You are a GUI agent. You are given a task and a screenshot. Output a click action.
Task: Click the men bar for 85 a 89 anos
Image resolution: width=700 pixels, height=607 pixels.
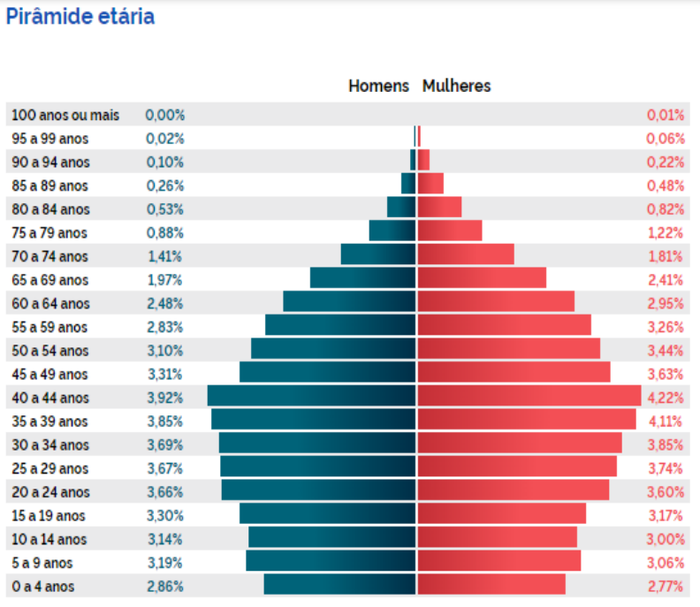coord(408,184)
